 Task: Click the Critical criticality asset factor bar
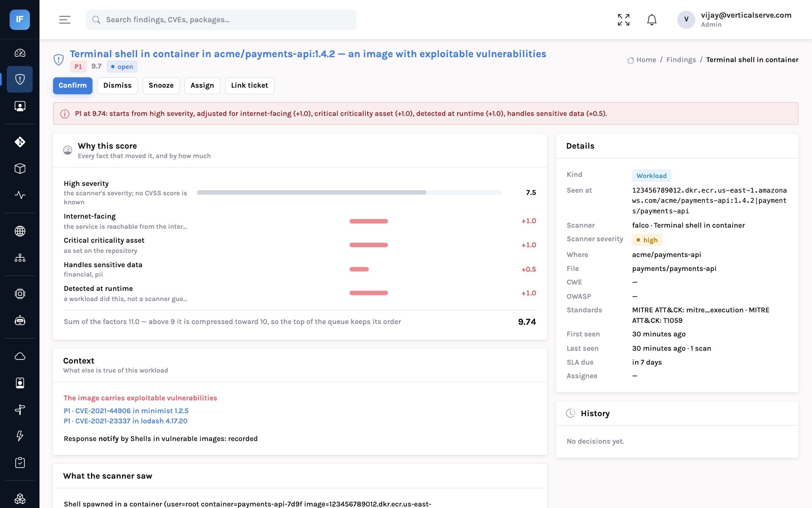click(x=368, y=245)
